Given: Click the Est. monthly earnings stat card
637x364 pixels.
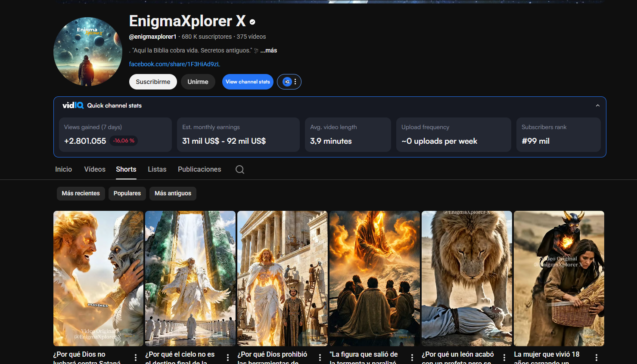Looking at the screenshot, I should [x=238, y=135].
